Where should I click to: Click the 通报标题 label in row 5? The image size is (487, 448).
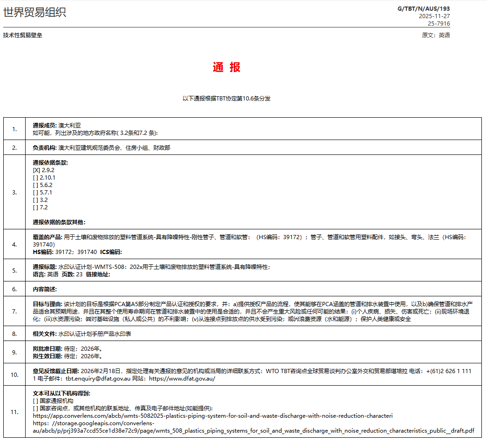(x=44, y=267)
